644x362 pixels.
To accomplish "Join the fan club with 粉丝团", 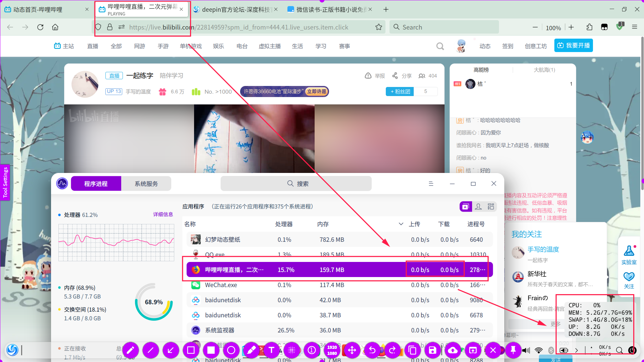I will (x=400, y=91).
